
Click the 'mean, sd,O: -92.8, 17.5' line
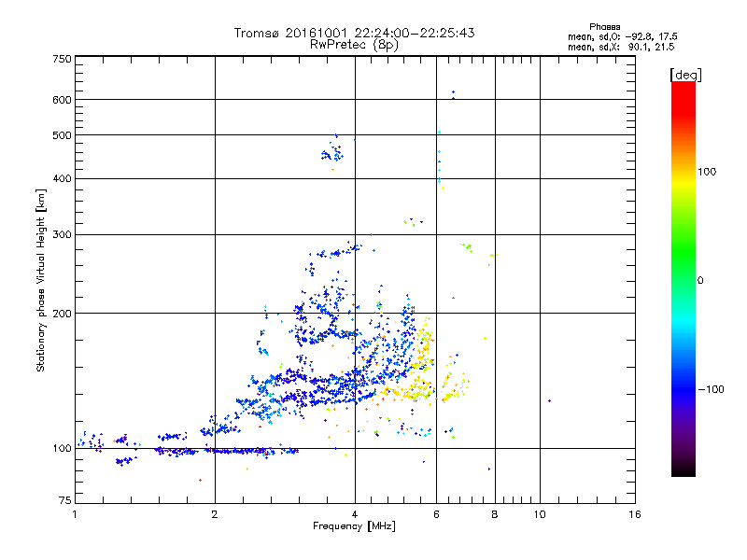point(622,36)
